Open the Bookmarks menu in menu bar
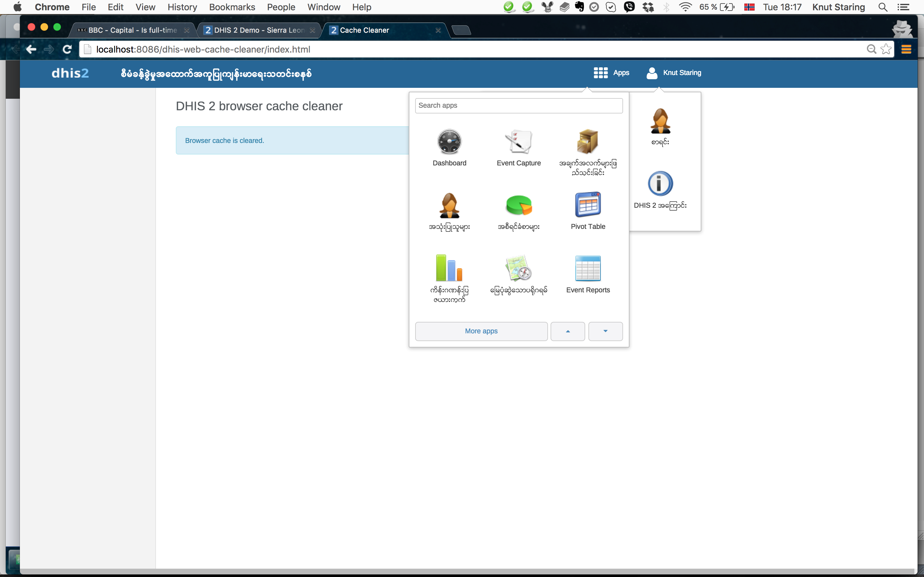 [232, 7]
